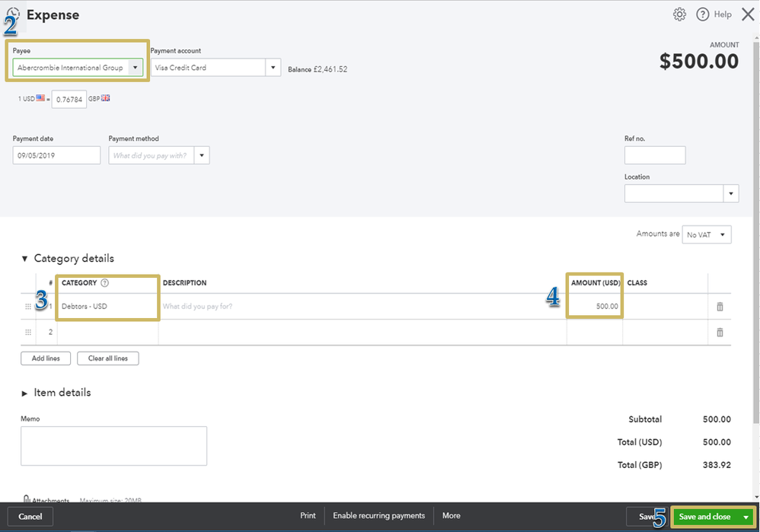Open the Payment account dropdown arrow
The image size is (760, 532).
pos(273,68)
